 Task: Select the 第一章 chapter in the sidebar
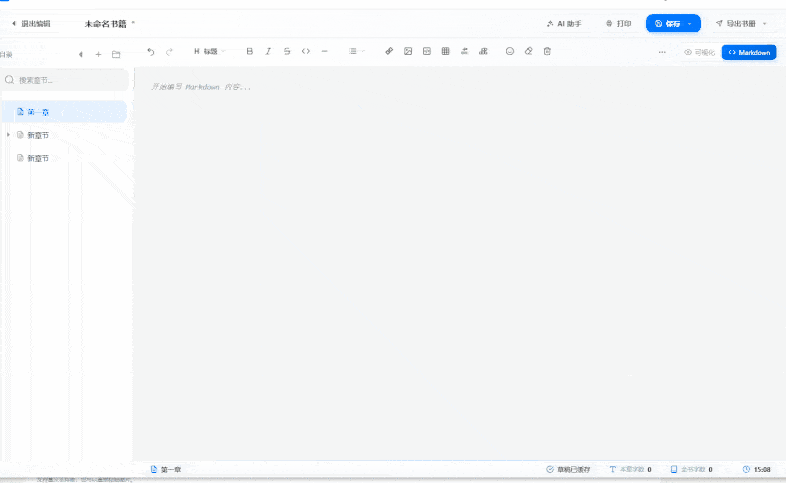tap(65, 112)
